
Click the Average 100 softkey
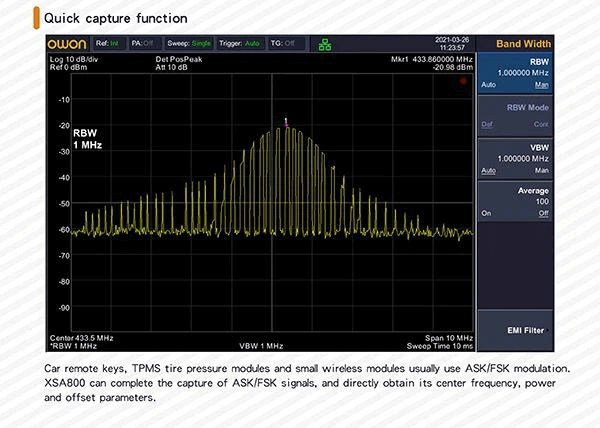coord(515,196)
